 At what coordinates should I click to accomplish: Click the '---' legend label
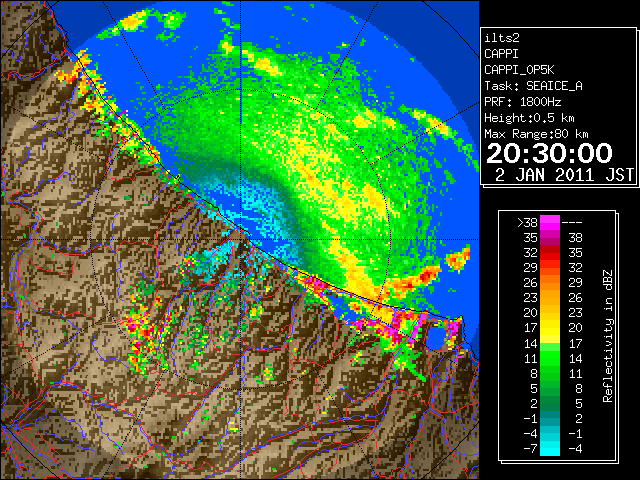click(572, 223)
